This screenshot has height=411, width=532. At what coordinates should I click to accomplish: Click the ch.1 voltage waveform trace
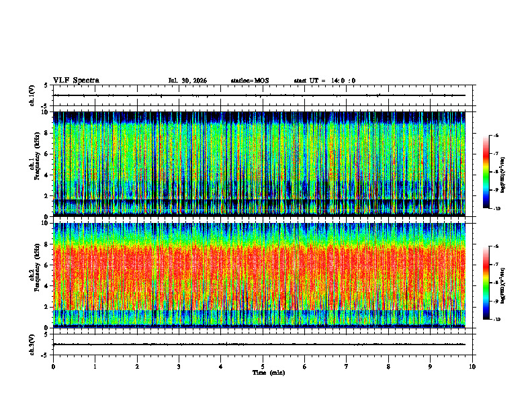pos(259,95)
